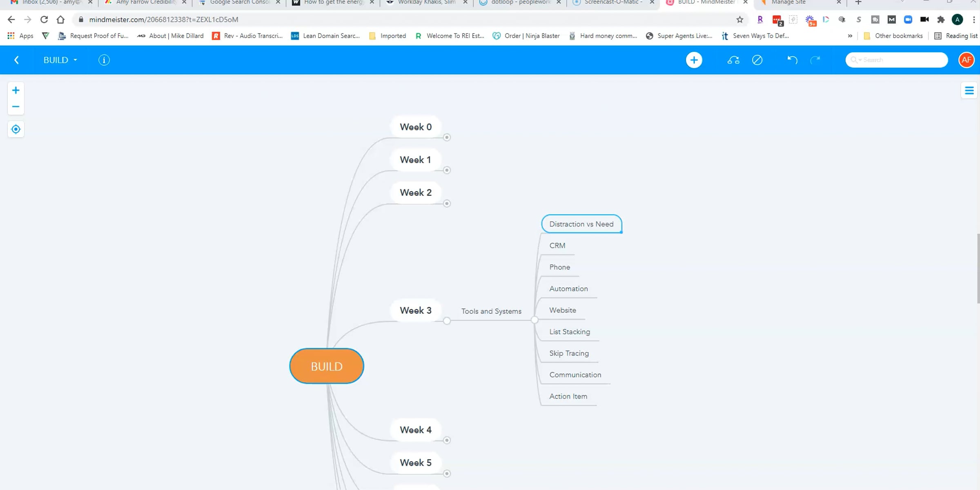Switch to the Manage Site tab
The height and width of the screenshot is (490, 980).
point(788,2)
